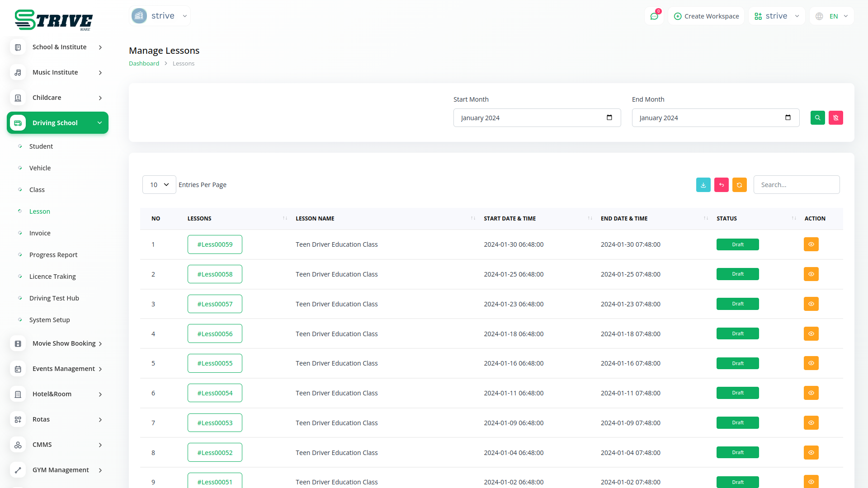Click the Events Management calendar icon
Viewport: 868px width, 488px height.
18,369
